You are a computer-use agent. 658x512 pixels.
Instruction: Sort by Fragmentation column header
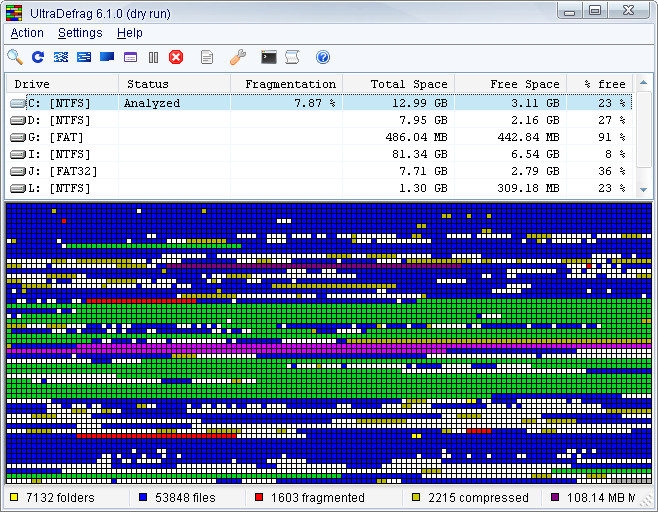[286, 84]
